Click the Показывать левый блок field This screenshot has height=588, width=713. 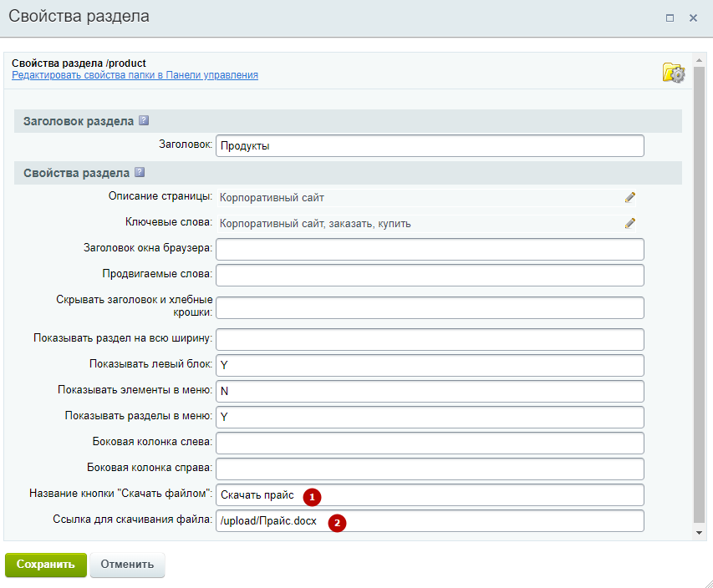[x=430, y=365]
